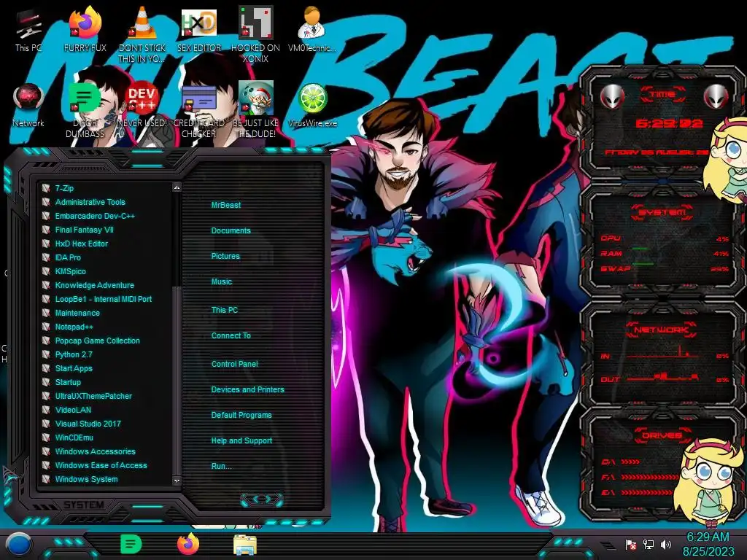This screenshot has width=747, height=560.
Task: Click the right shutdown options arrow
Action: 269,499
